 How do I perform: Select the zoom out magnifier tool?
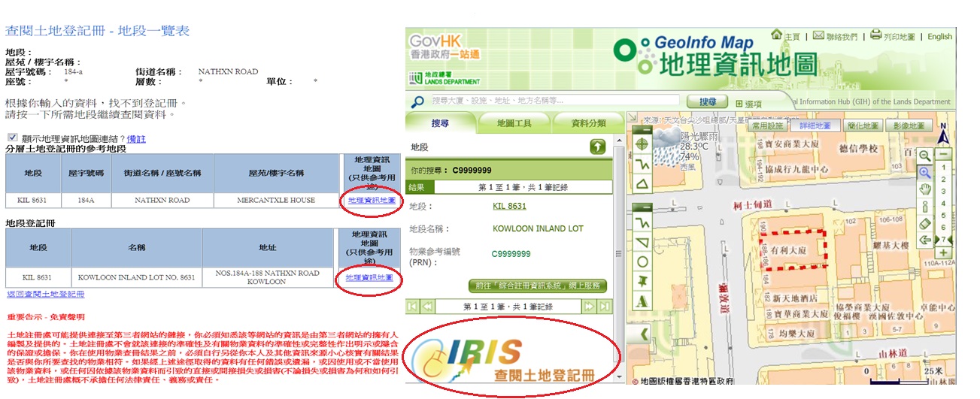coord(925,155)
